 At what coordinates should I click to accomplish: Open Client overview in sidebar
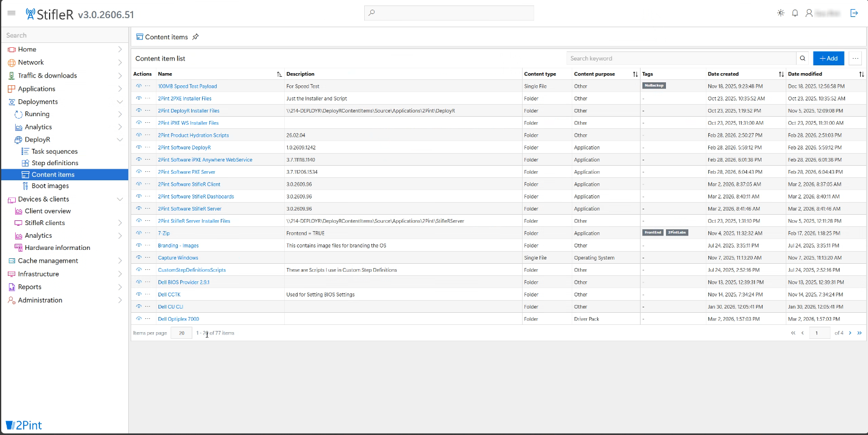tap(48, 211)
